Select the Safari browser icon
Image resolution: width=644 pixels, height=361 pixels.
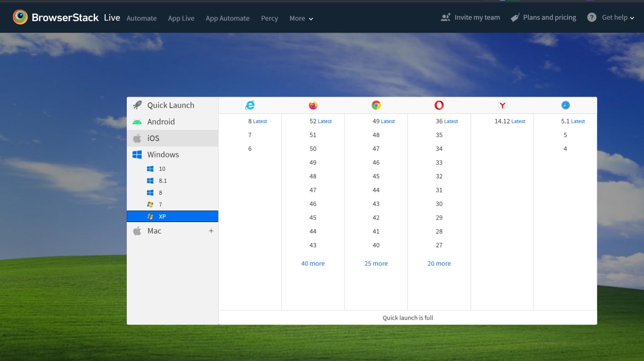click(x=566, y=105)
